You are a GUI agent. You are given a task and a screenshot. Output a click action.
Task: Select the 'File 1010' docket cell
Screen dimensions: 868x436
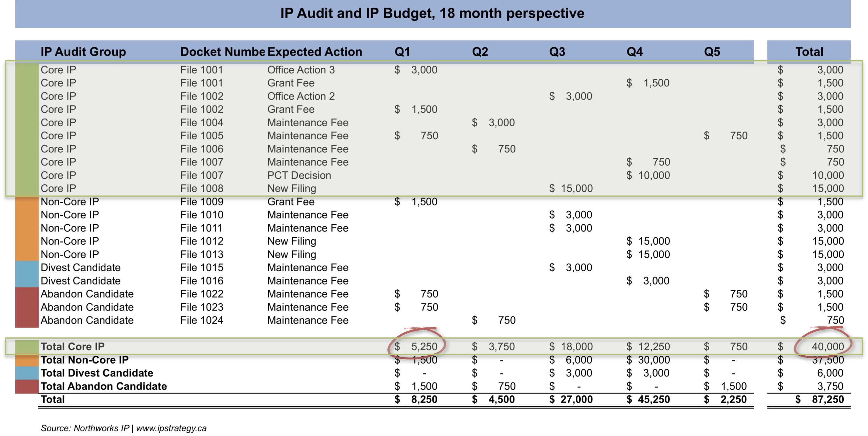coord(202,215)
